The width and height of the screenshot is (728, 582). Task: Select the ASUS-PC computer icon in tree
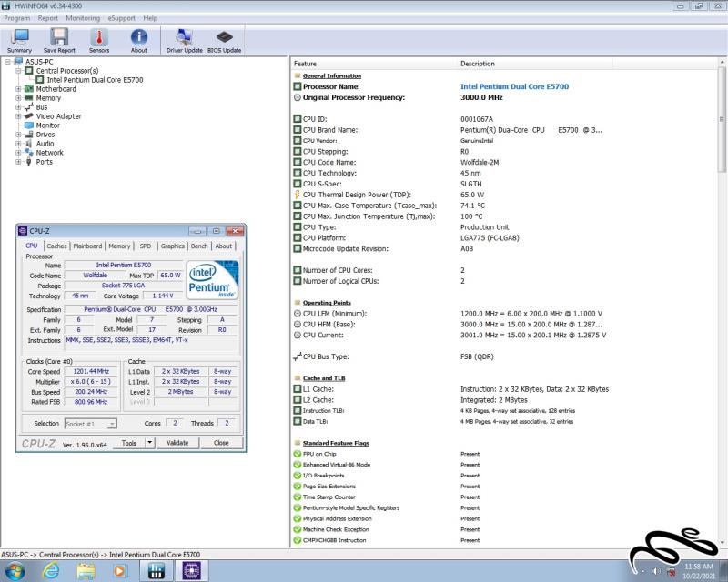click(x=18, y=61)
